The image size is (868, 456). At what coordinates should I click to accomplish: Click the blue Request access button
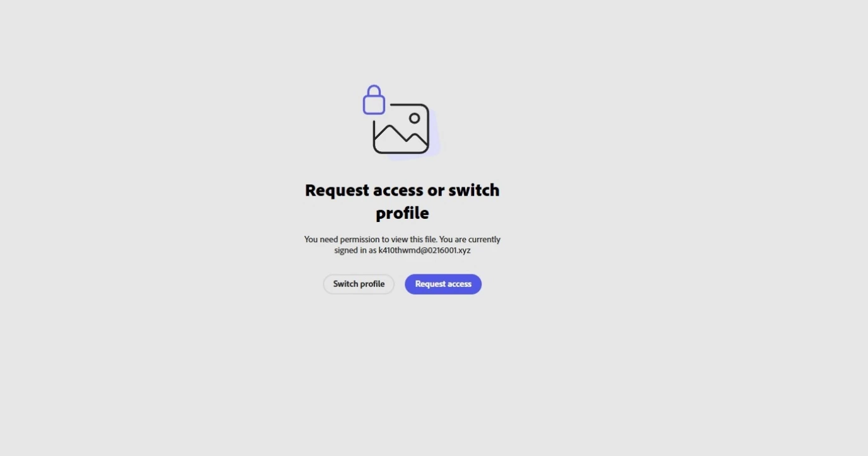pyautogui.click(x=443, y=284)
